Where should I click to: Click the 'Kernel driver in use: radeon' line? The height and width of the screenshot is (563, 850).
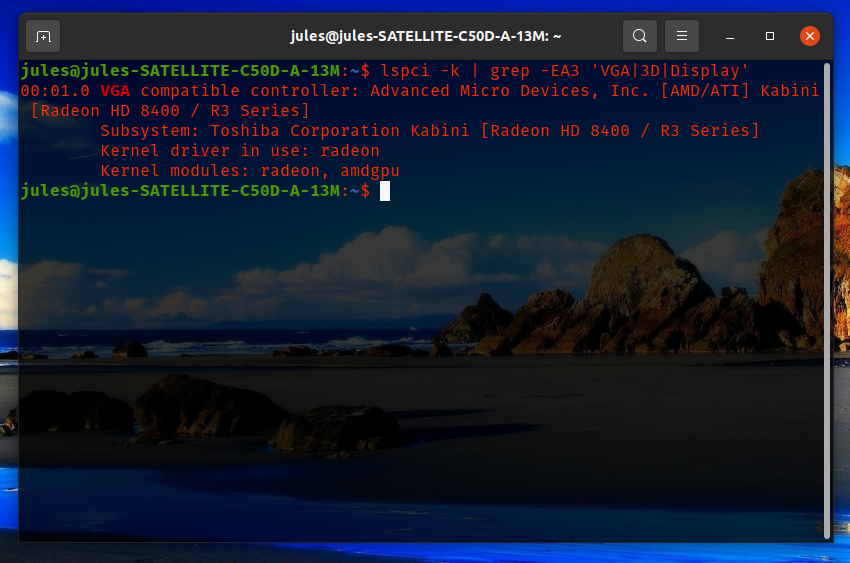[x=240, y=151]
